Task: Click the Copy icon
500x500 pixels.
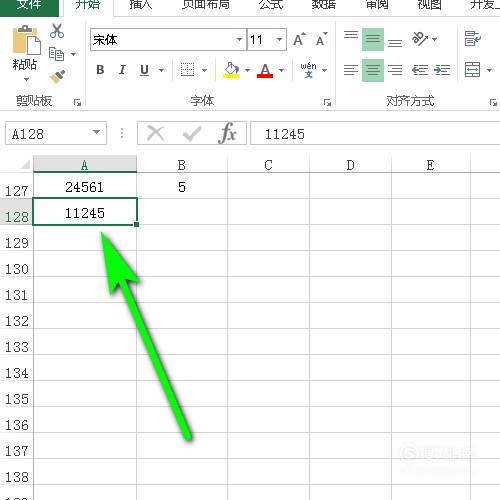Action: click(x=56, y=54)
